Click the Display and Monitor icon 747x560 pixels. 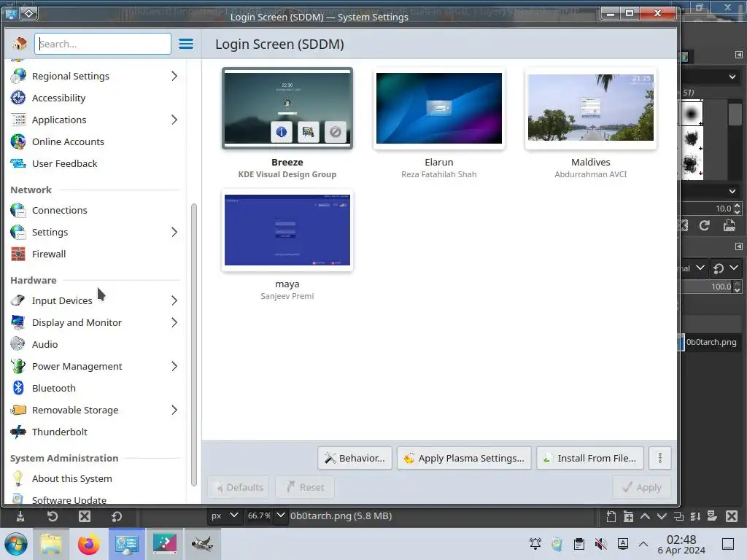click(x=18, y=322)
